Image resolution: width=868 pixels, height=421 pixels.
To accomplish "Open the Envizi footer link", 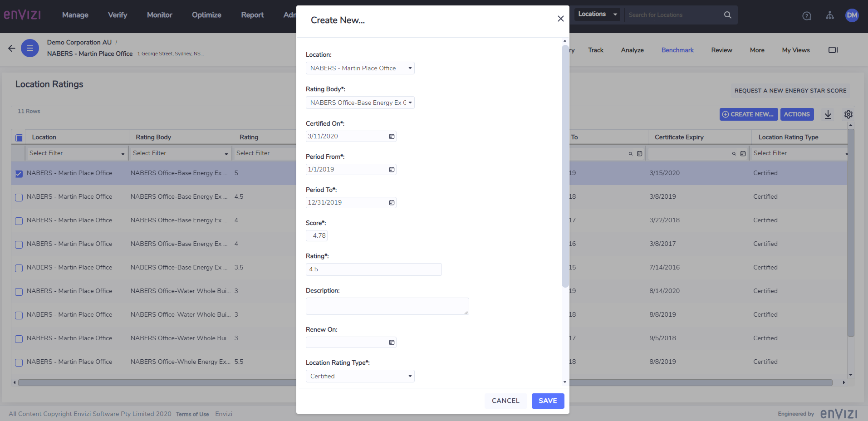I will 224,414.
